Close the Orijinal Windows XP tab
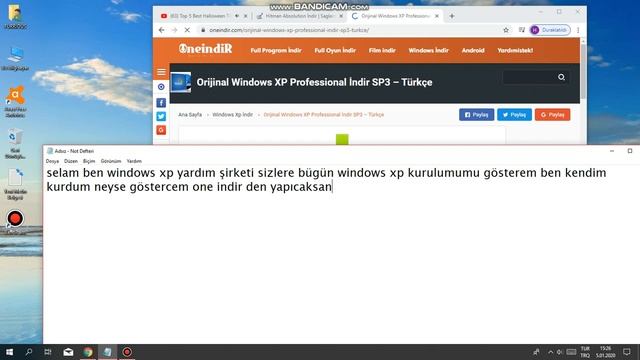This screenshot has width=640, height=360. [x=437, y=16]
